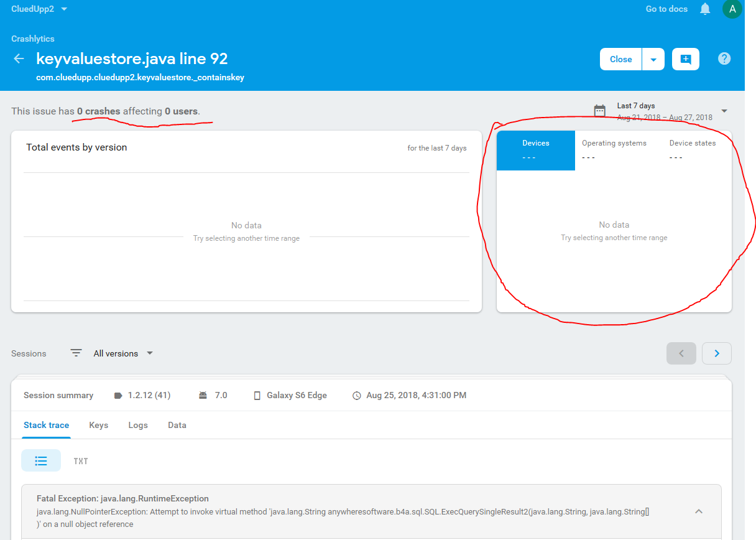This screenshot has width=756, height=540.
Task: Click the Total events by version heading
Action: click(76, 147)
